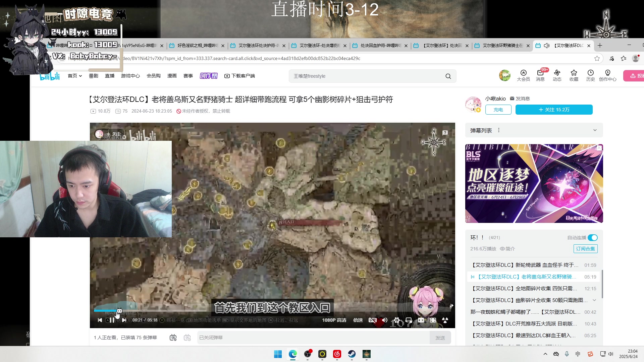Open 赛事 in navigation bar

pyautogui.click(x=188, y=76)
